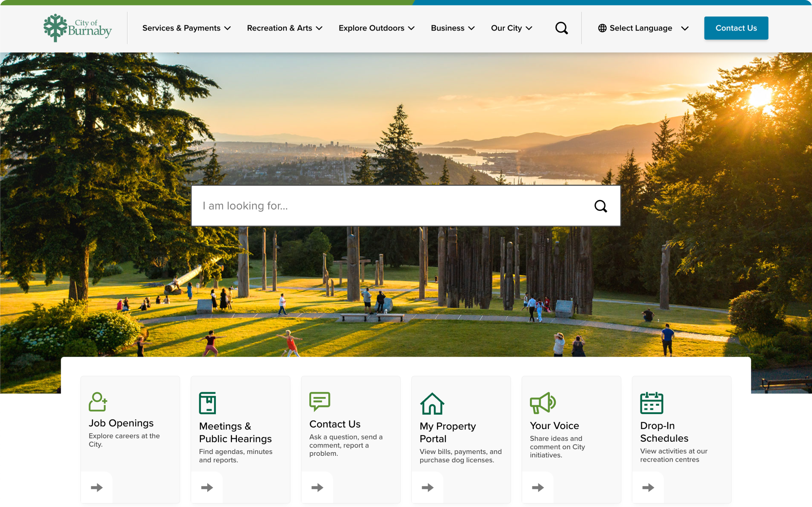The height and width of the screenshot is (507, 812).
Task: Open the Your Voice link
Action: [x=554, y=425]
